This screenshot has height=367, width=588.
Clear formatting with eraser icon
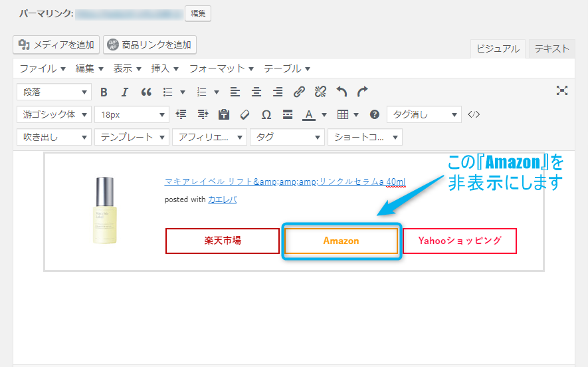pos(245,114)
